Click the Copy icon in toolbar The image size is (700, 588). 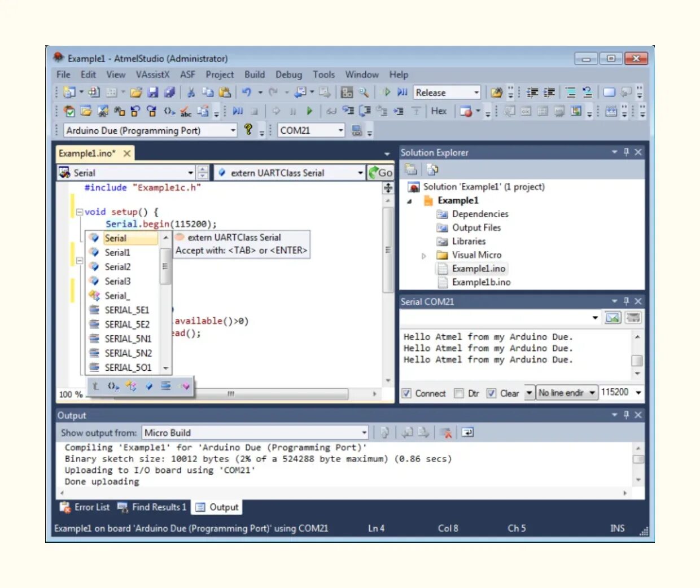click(208, 93)
